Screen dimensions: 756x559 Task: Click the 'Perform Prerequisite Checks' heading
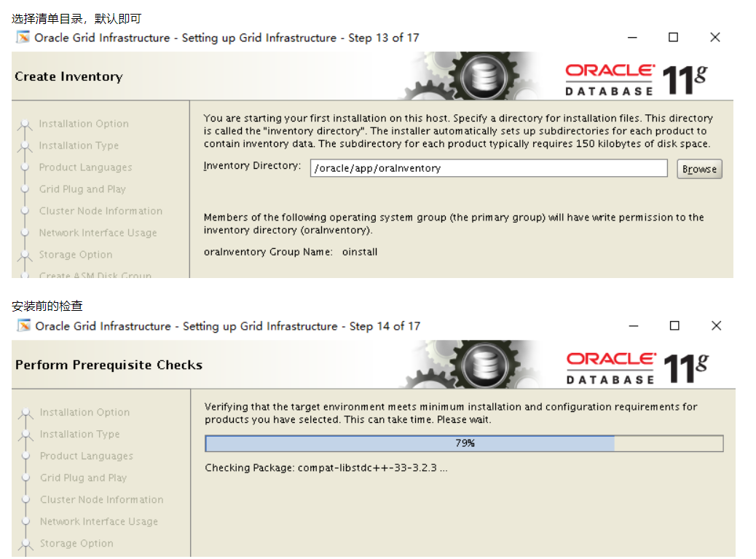[109, 365]
